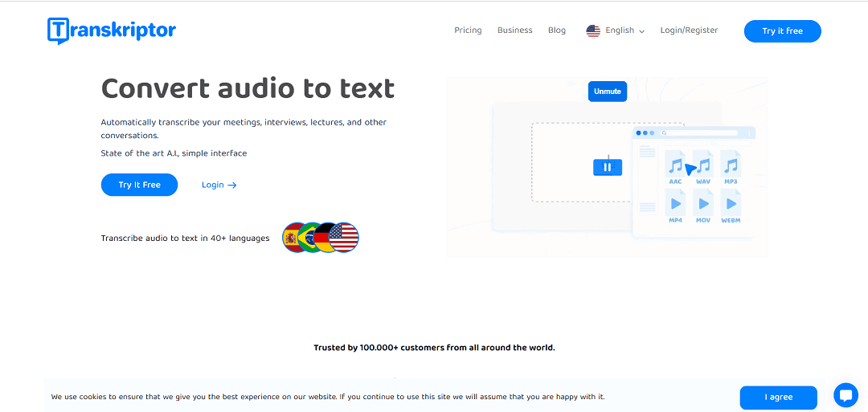Click the Convert audio to text heading

248,88
